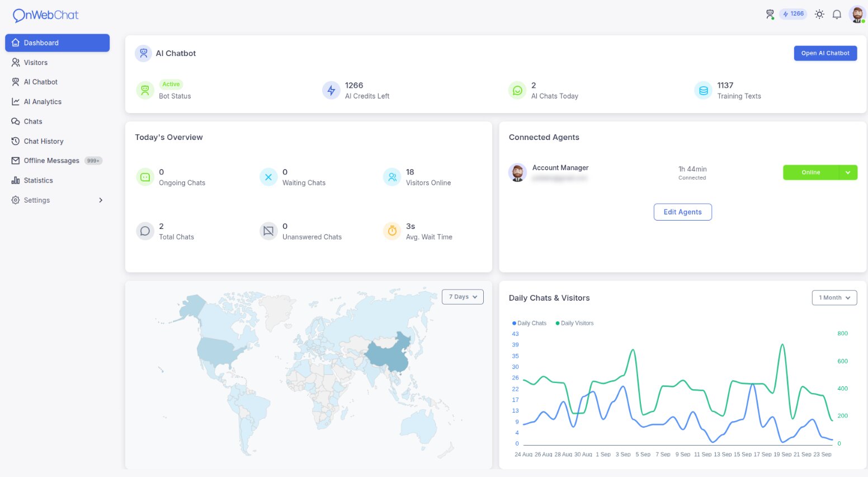Toggle the light/dark theme sun icon

(819, 14)
